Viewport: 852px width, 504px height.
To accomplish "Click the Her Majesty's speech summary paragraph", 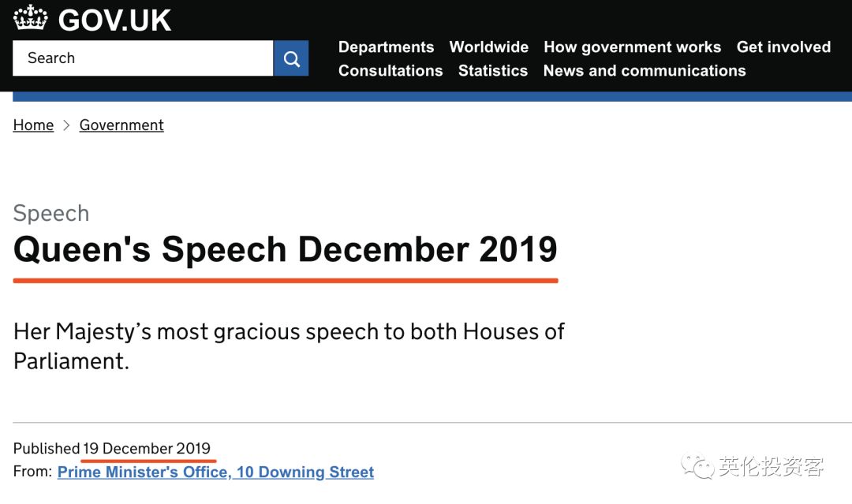I will pos(289,346).
